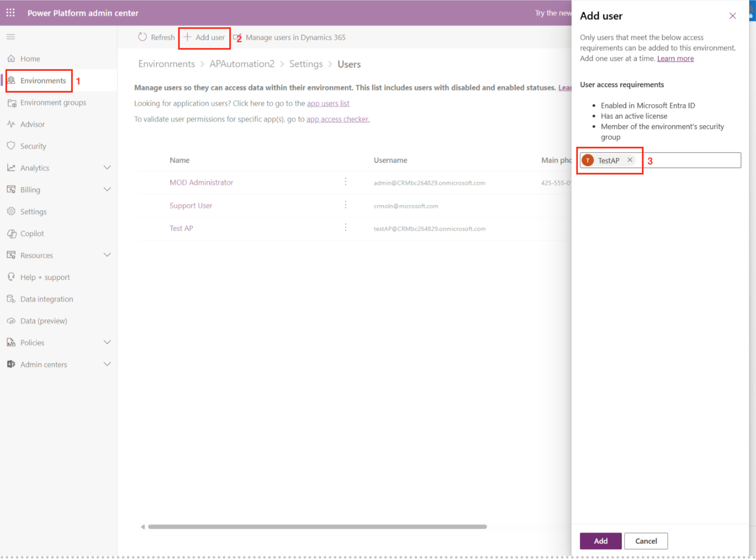Close the Add user panel
756x560 pixels.
[x=733, y=16]
